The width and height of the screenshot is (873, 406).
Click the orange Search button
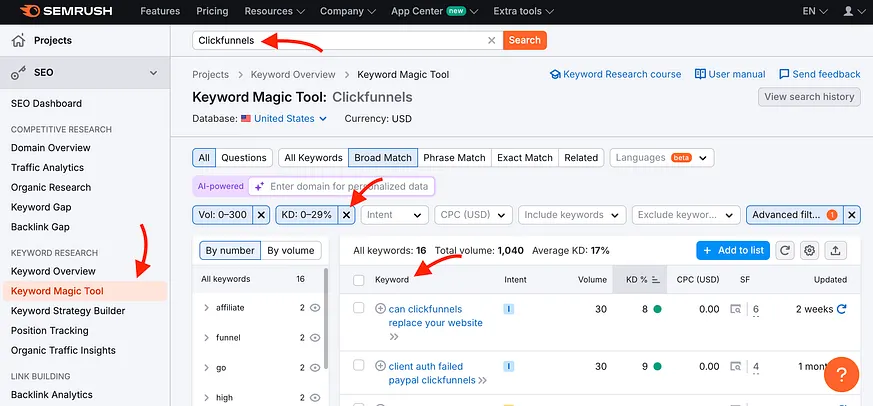coord(524,40)
